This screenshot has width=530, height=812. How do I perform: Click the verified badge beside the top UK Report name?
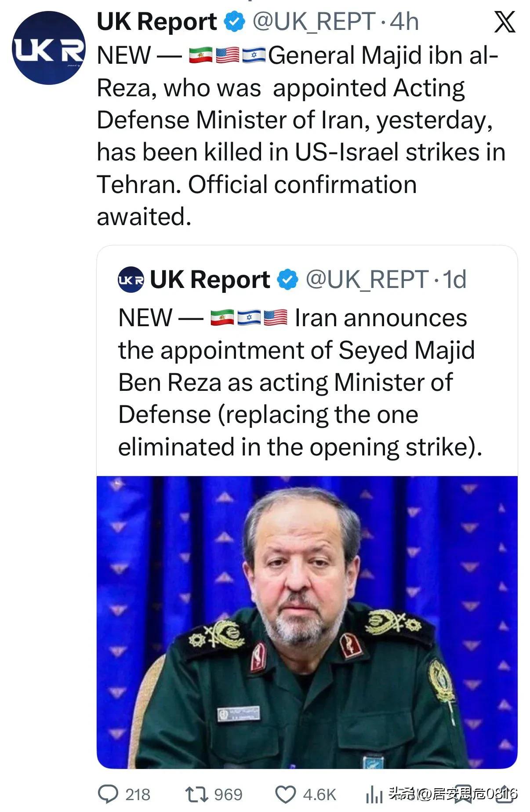(x=235, y=22)
